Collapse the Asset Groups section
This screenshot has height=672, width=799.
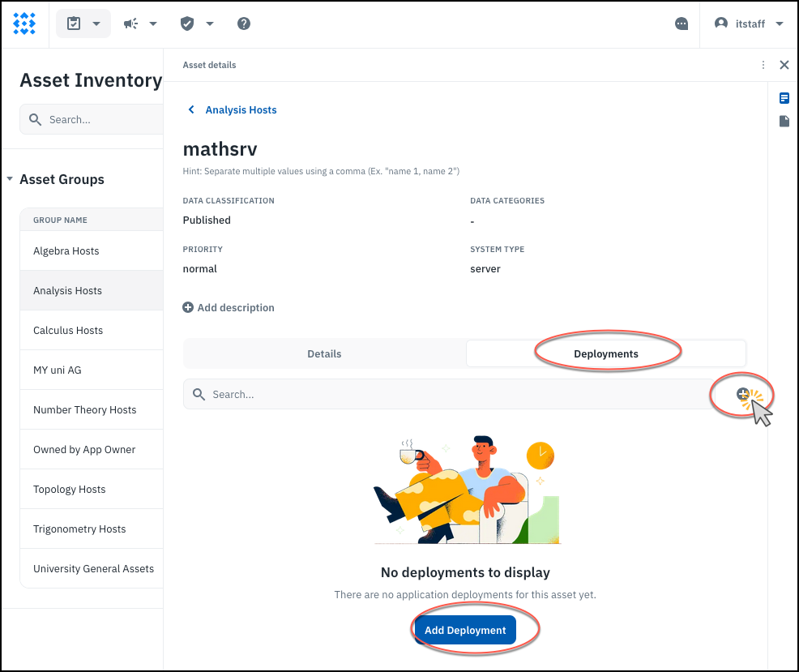(10, 179)
